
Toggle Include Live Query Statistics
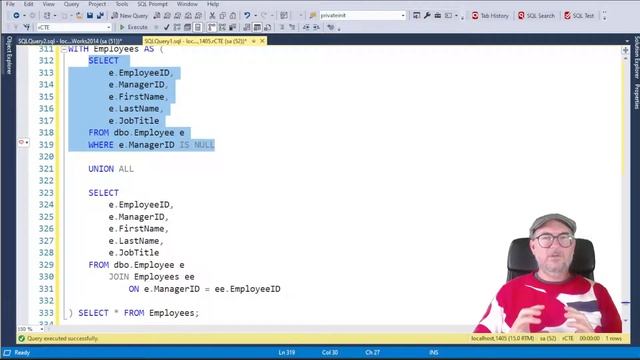click(222, 27)
